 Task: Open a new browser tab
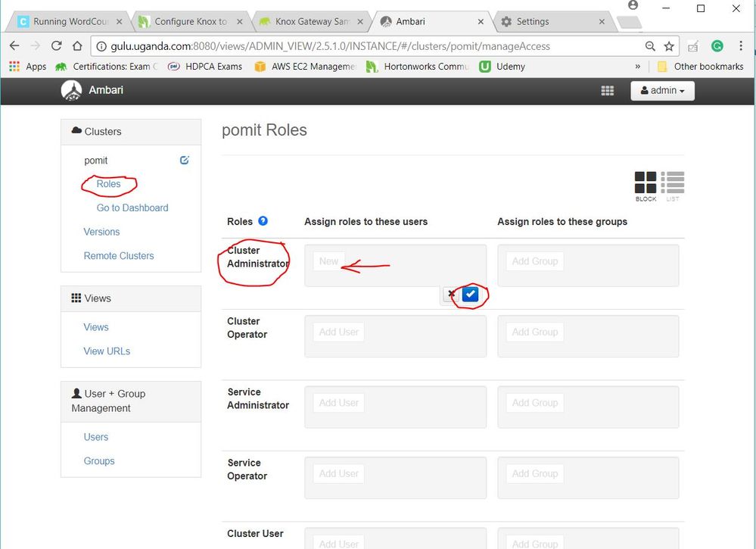[629, 22]
